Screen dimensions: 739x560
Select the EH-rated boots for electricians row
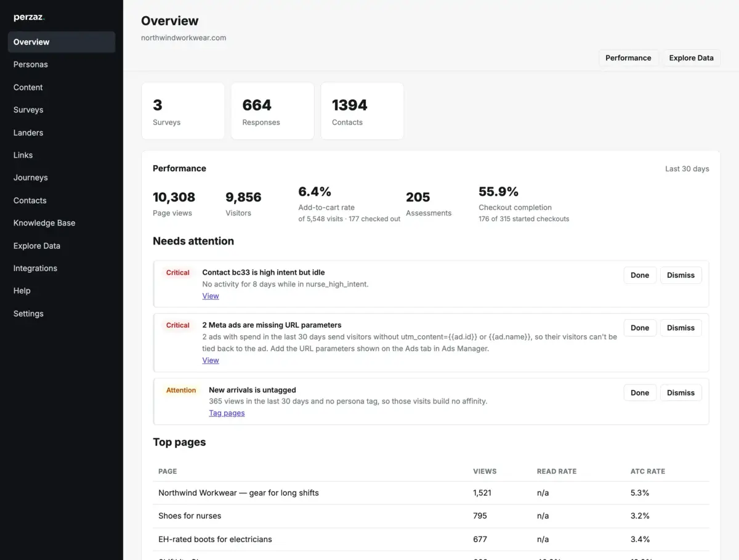tap(431, 539)
